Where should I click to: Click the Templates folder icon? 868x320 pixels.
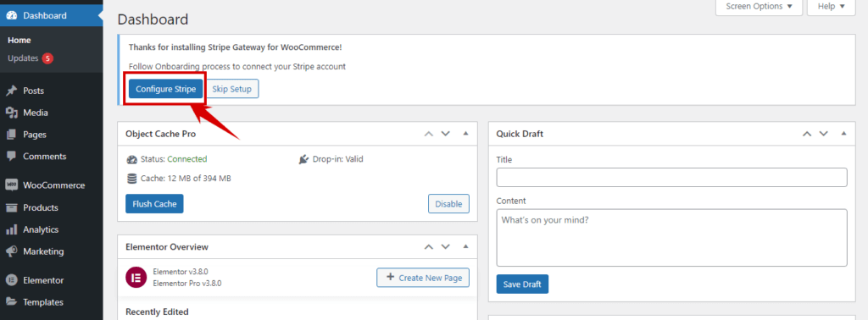(11, 301)
